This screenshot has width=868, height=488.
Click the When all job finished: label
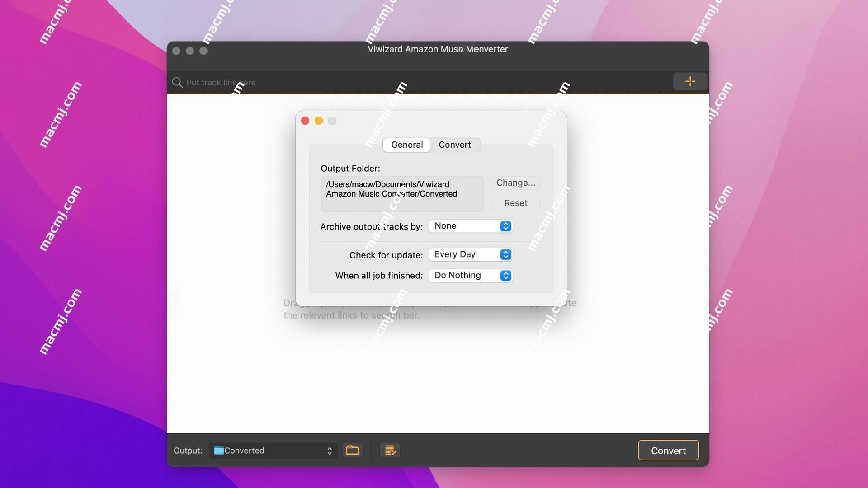click(x=379, y=276)
